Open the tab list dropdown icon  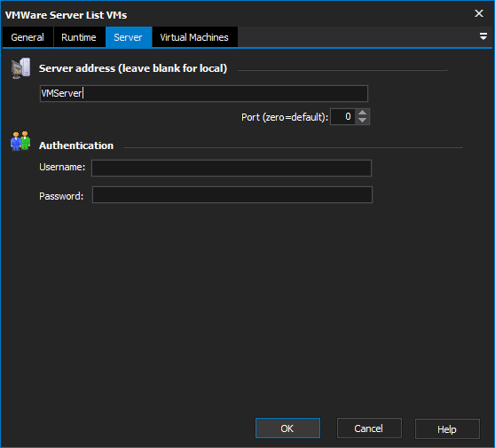pyautogui.click(x=483, y=36)
